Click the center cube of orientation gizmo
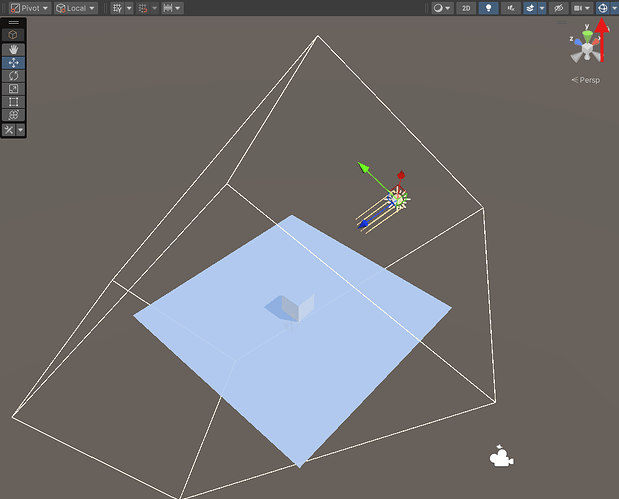Image resolution: width=619 pixels, height=499 pixels. 587,49
